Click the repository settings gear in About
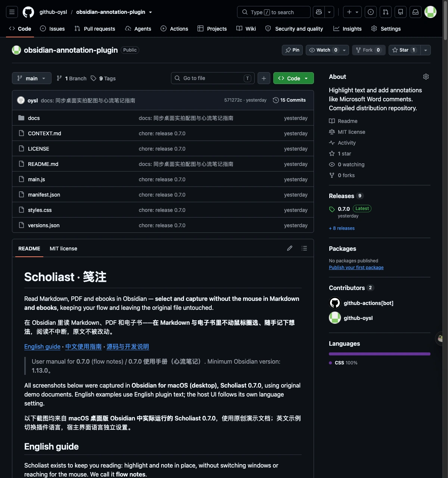Screen dimensions: 448x478 (426, 77)
